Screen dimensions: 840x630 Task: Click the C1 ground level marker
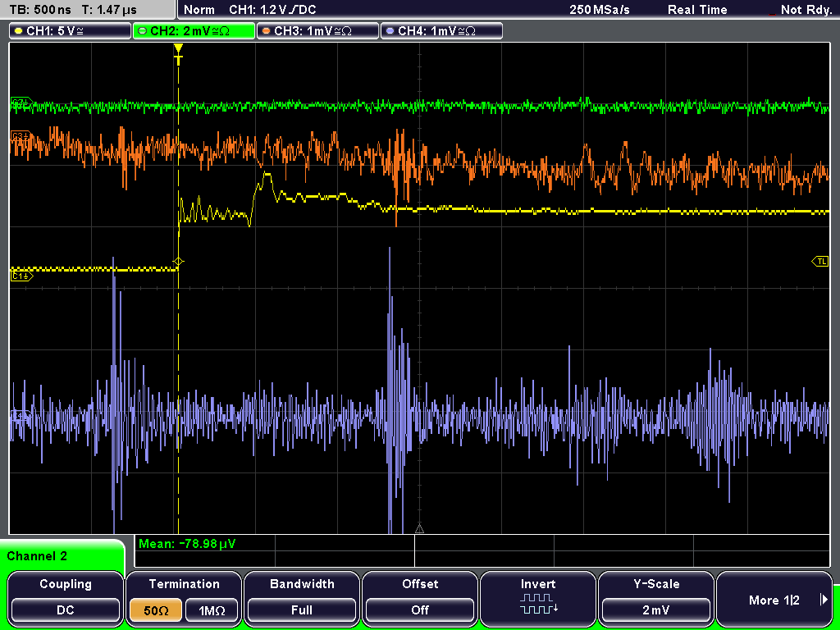click(21, 276)
